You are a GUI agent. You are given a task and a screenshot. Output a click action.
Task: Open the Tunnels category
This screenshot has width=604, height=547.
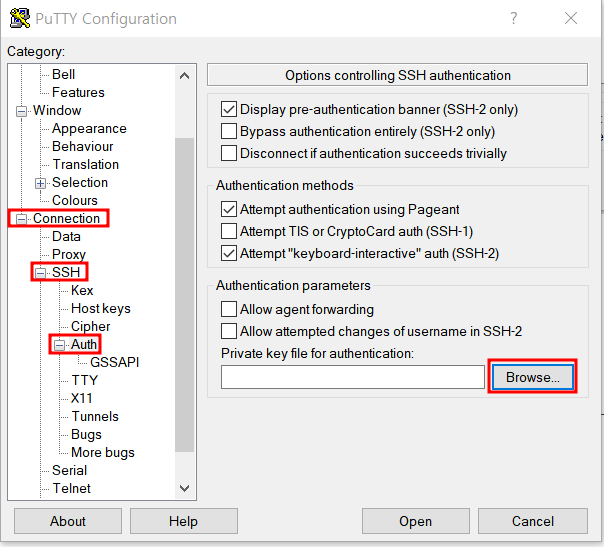pos(95,416)
